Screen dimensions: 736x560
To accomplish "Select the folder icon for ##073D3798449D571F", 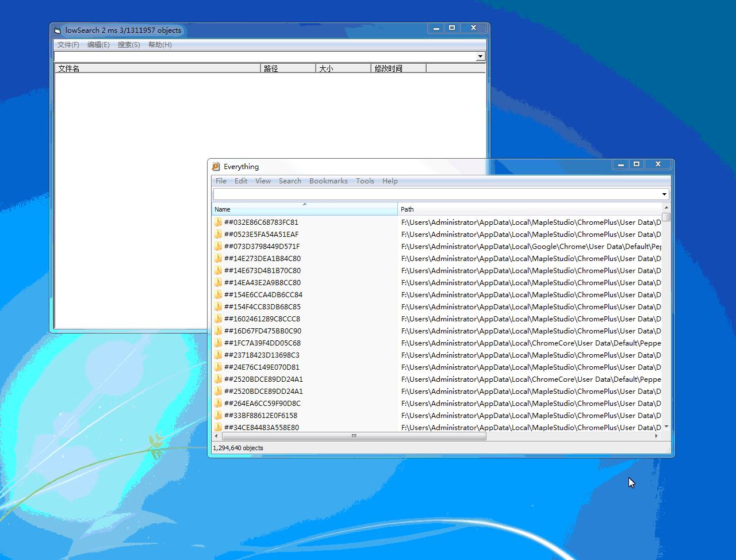I will point(218,247).
